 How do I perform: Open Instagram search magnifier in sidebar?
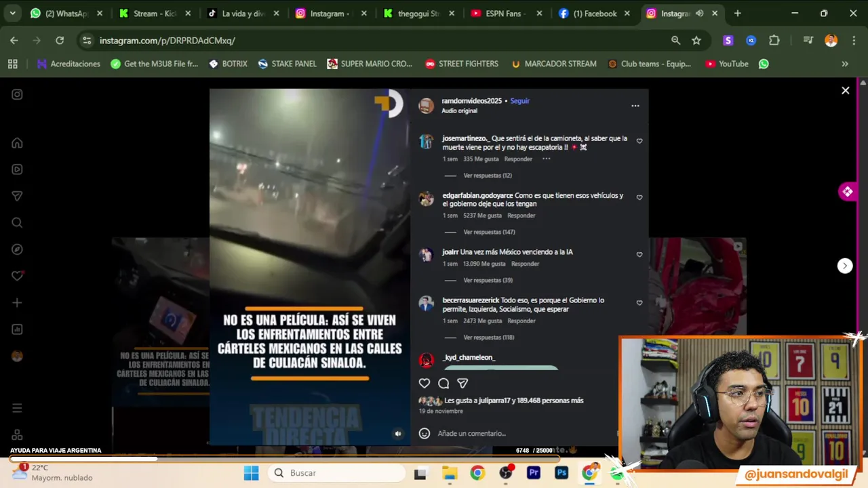[18, 222]
